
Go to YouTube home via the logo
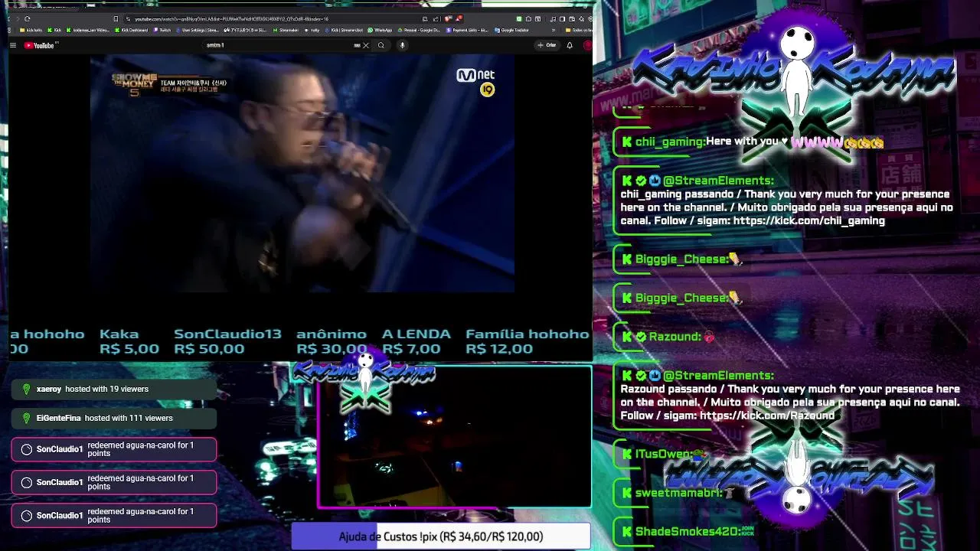coord(39,45)
